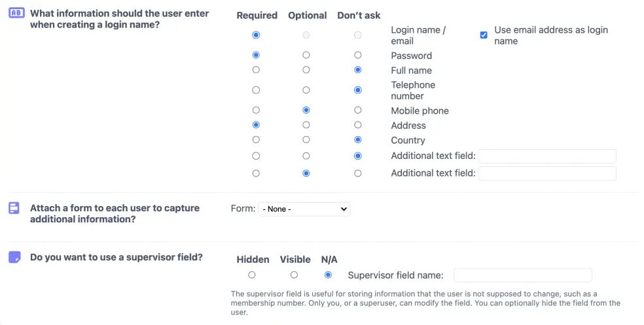The width and height of the screenshot is (644, 325).
Task: Select Don't ask for Password
Action: click(x=357, y=56)
